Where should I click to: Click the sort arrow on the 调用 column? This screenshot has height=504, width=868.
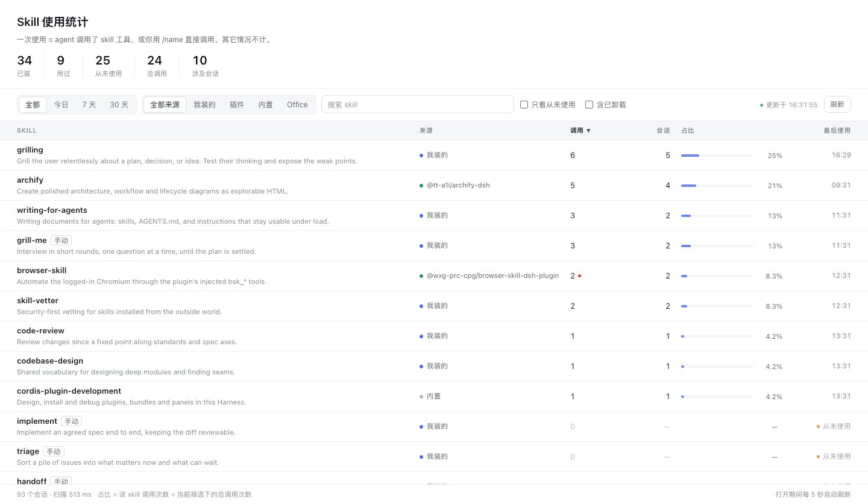pyautogui.click(x=588, y=130)
